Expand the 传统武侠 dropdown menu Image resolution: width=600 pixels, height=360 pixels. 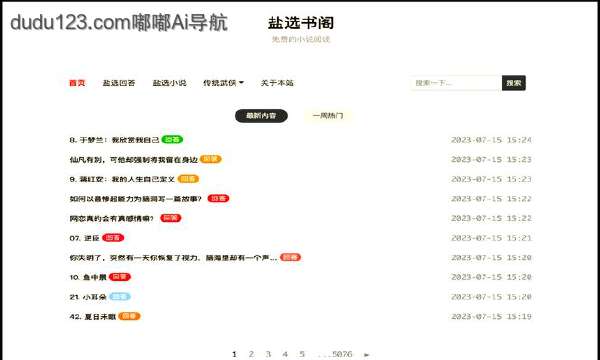click(x=223, y=83)
